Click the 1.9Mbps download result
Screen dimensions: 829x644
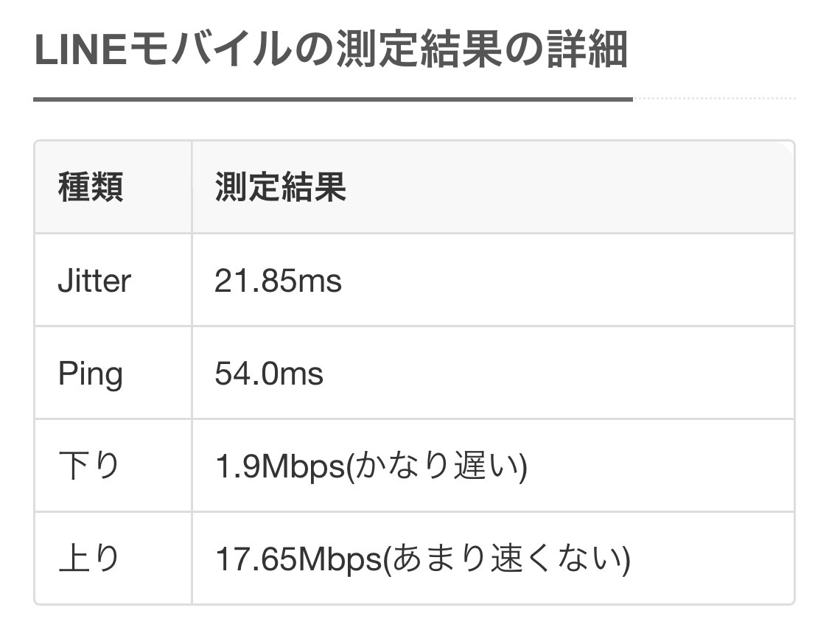[x=280, y=467]
